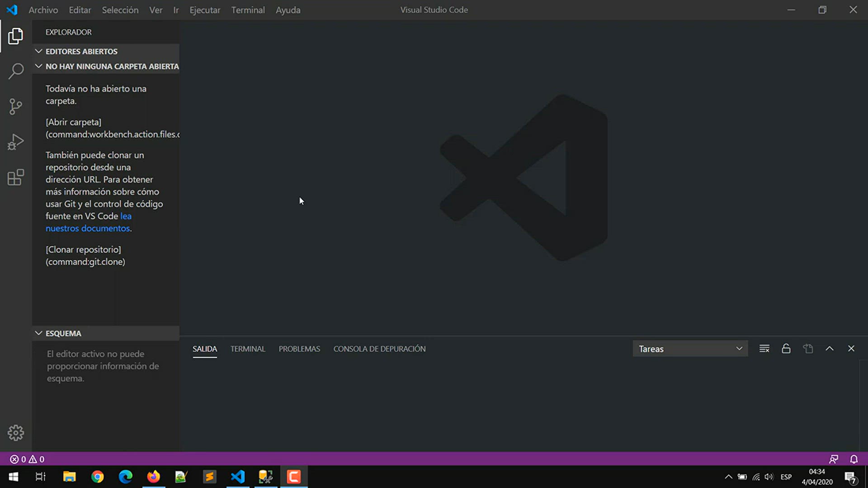This screenshot has height=488, width=868.
Task: Open the yellow tools taskbar app
Action: click(265, 477)
